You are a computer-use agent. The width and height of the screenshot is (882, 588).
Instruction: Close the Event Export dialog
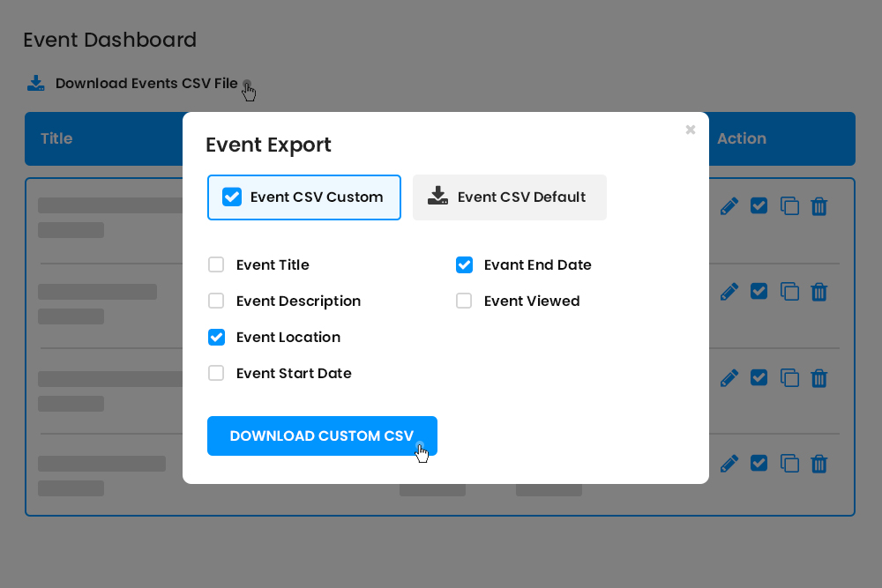(691, 130)
